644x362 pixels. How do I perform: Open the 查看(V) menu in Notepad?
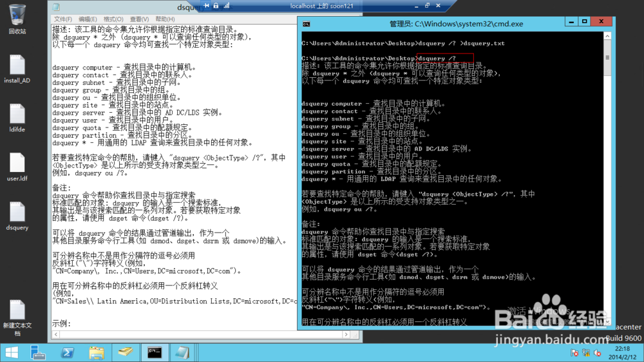click(x=139, y=19)
